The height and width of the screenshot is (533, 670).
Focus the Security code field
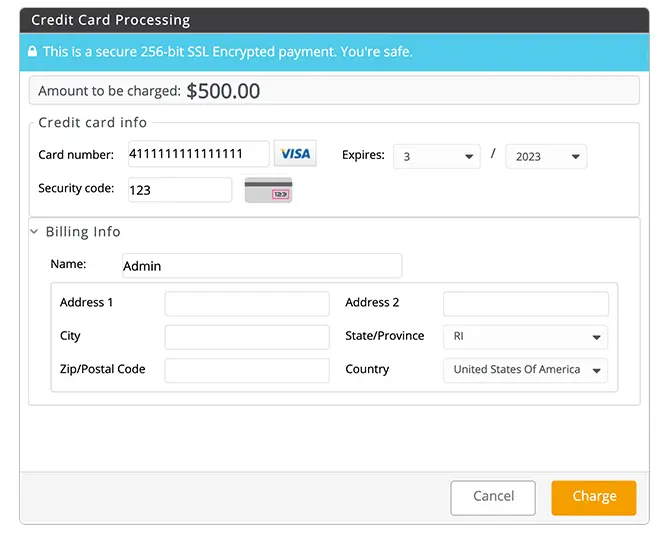[x=180, y=190]
